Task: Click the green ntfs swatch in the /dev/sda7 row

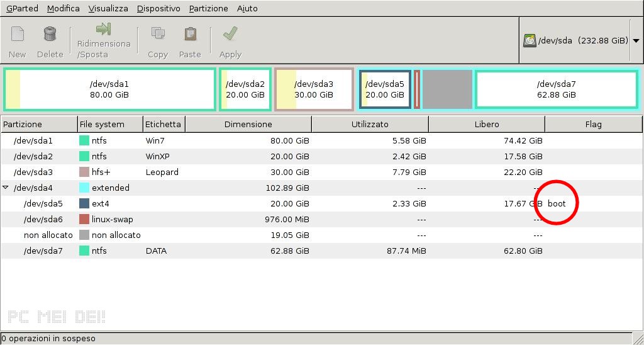Action: click(84, 251)
